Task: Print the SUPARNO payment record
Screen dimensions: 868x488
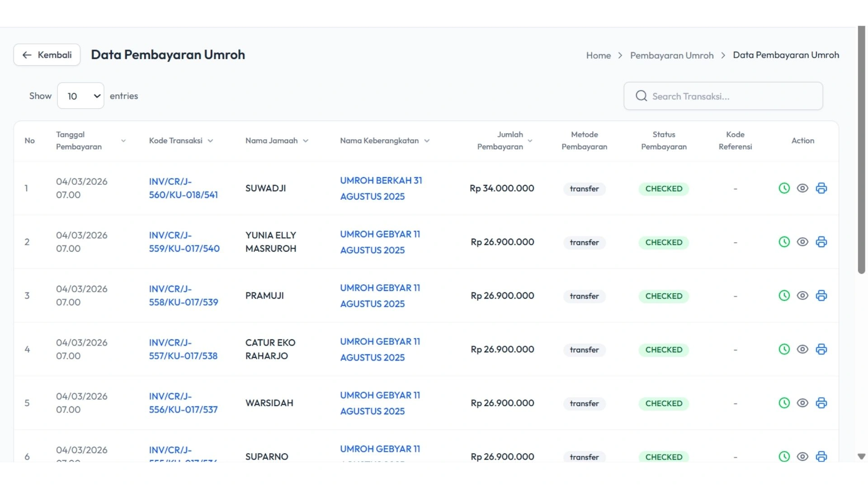Action: click(821, 456)
